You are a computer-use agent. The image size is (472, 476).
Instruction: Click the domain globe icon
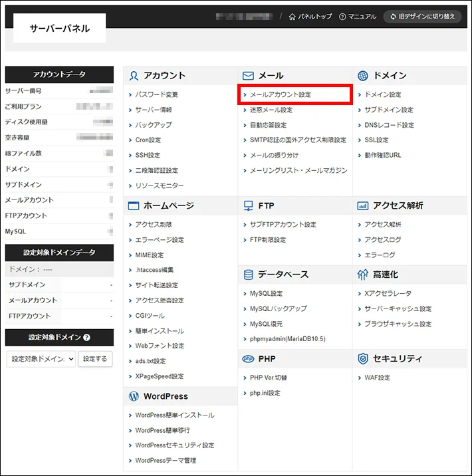363,76
